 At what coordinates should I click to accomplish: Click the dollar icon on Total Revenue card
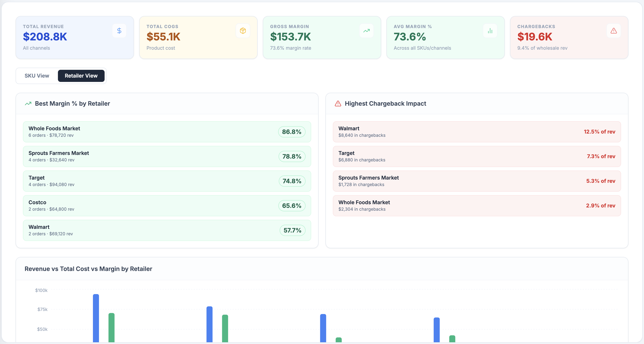(x=119, y=31)
